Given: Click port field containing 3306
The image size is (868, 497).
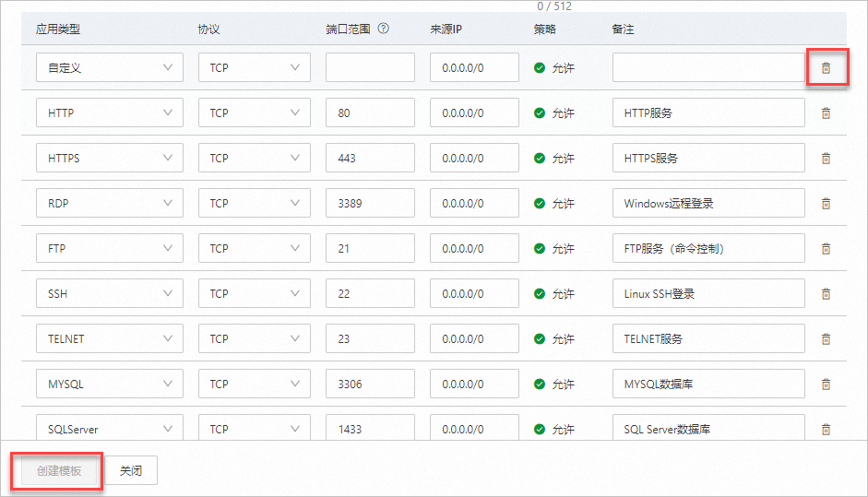Looking at the screenshot, I should coord(370,385).
